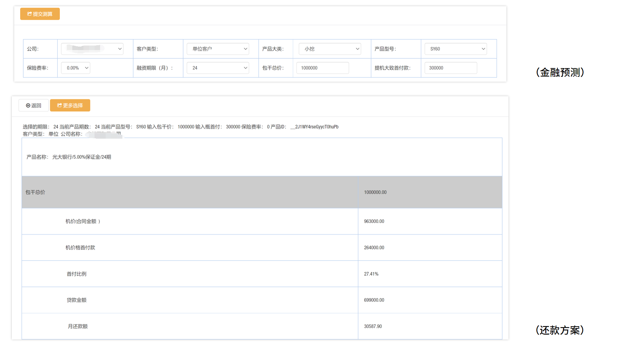Click the 返回 back button

click(34, 106)
